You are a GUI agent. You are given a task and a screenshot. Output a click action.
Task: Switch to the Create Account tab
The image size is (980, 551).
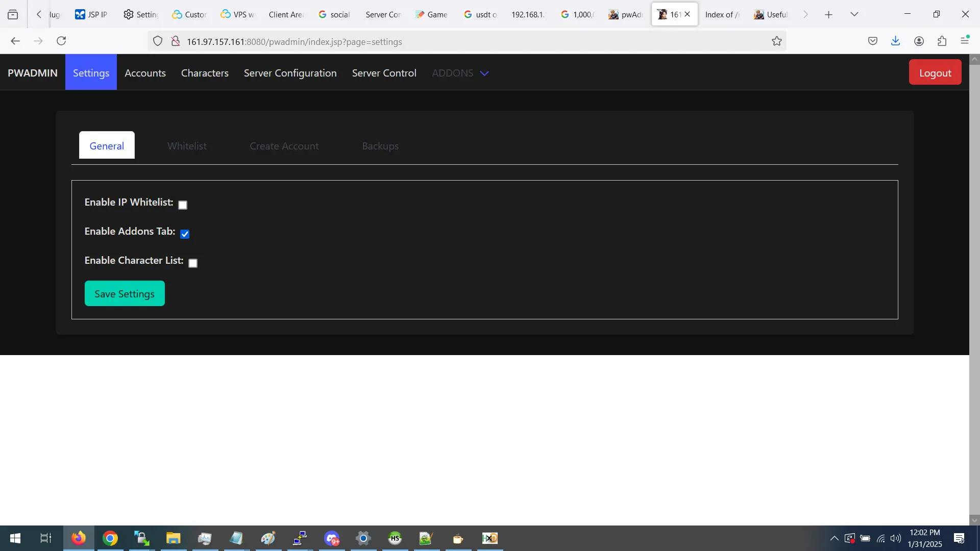click(284, 146)
